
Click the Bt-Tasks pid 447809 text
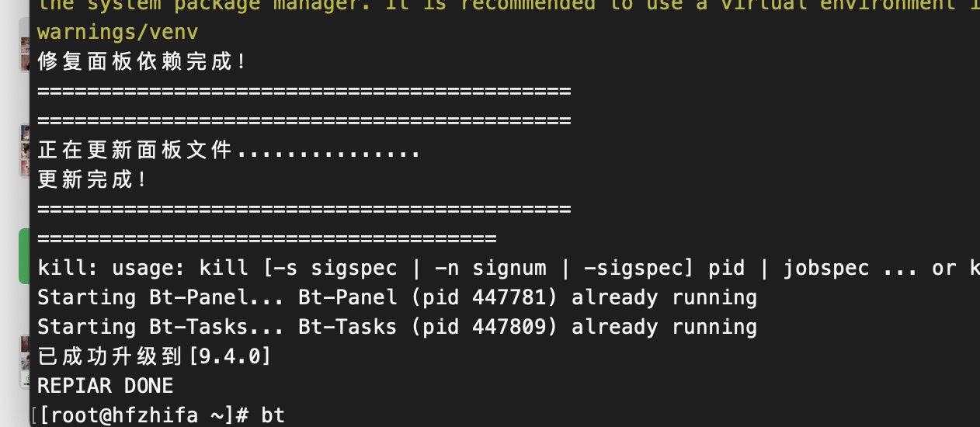pyautogui.click(x=485, y=327)
